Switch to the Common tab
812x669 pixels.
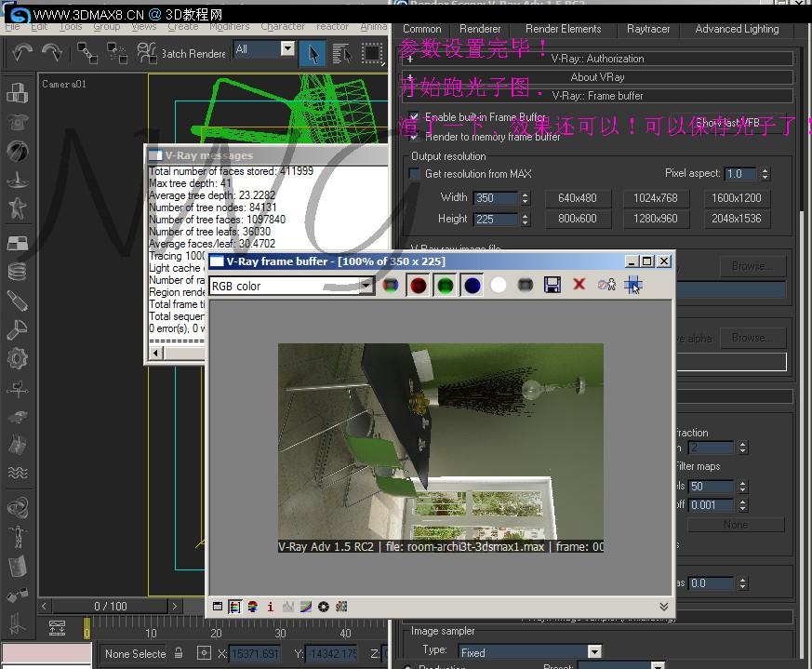[x=421, y=29]
